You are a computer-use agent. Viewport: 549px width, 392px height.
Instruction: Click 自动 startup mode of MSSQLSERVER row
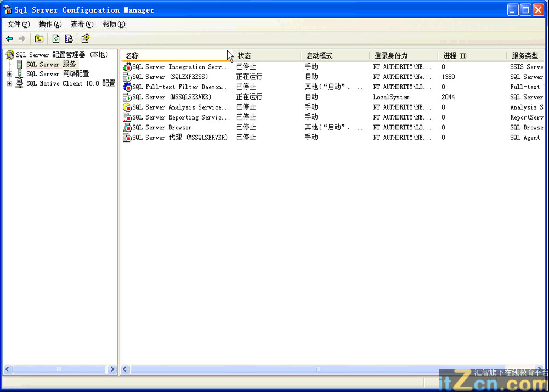point(312,97)
